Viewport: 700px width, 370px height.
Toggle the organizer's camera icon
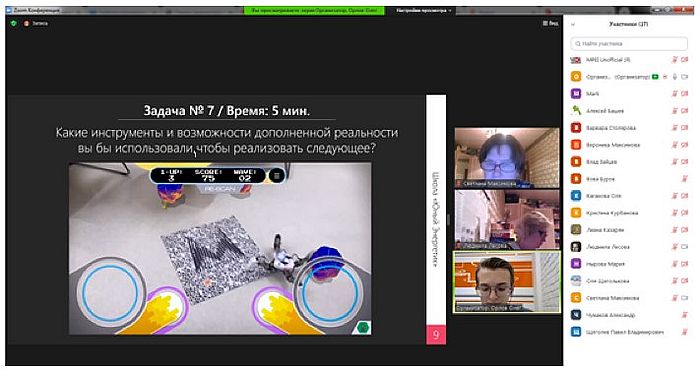point(685,77)
